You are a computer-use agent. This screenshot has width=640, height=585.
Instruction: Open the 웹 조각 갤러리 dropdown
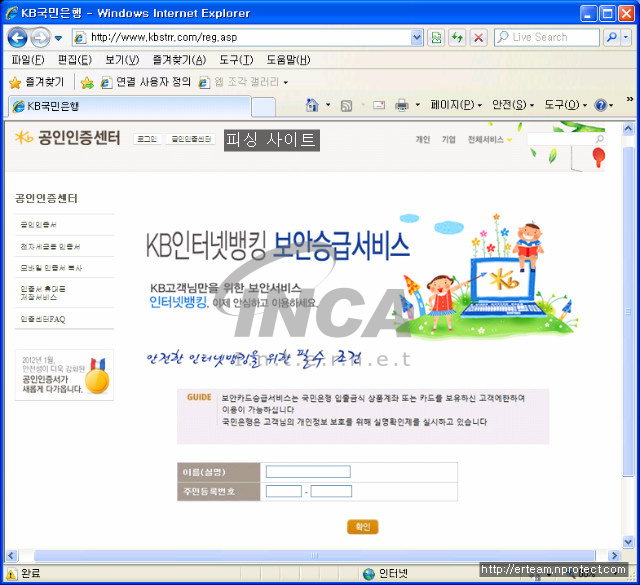pyautogui.click(x=244, y=82)
